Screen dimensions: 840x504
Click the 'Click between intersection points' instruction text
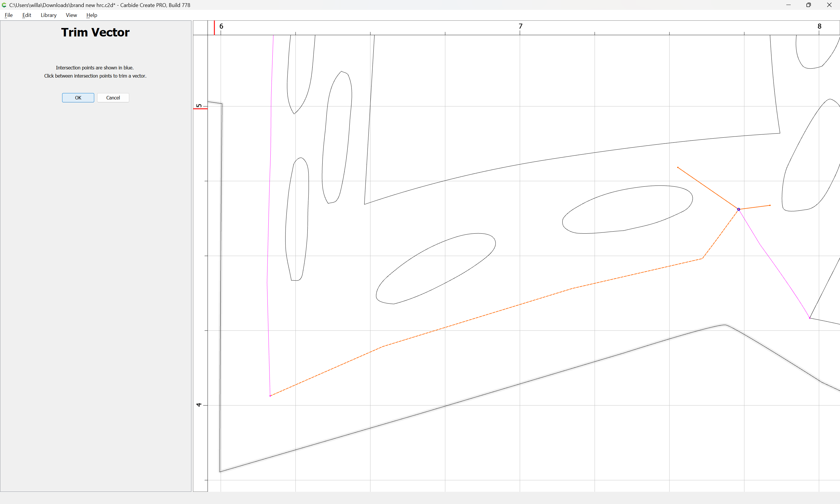(95, 76)
